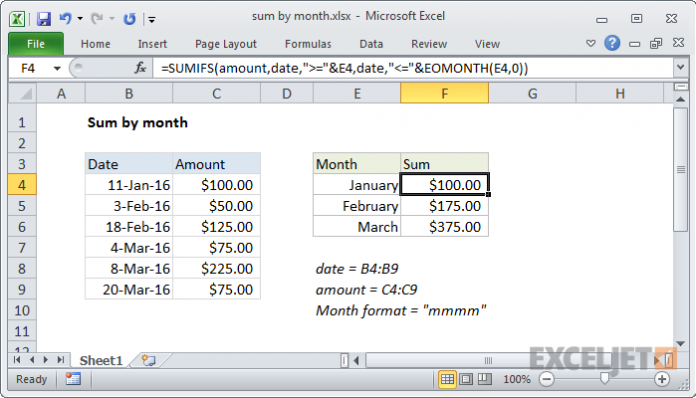The width and height of the screenshot is (696, 398).
Task: Open Customize Quick Access Toolbar dropdown
Action: tap(152, 19)
